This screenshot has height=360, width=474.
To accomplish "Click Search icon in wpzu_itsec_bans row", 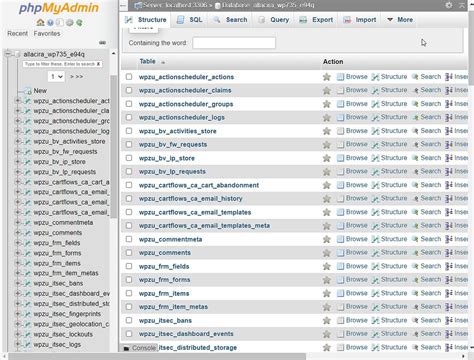I will pyautogui.click(x=415, y=320).
